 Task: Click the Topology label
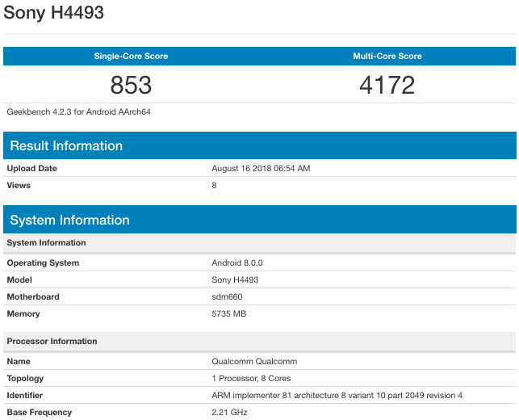coord(25,379)
